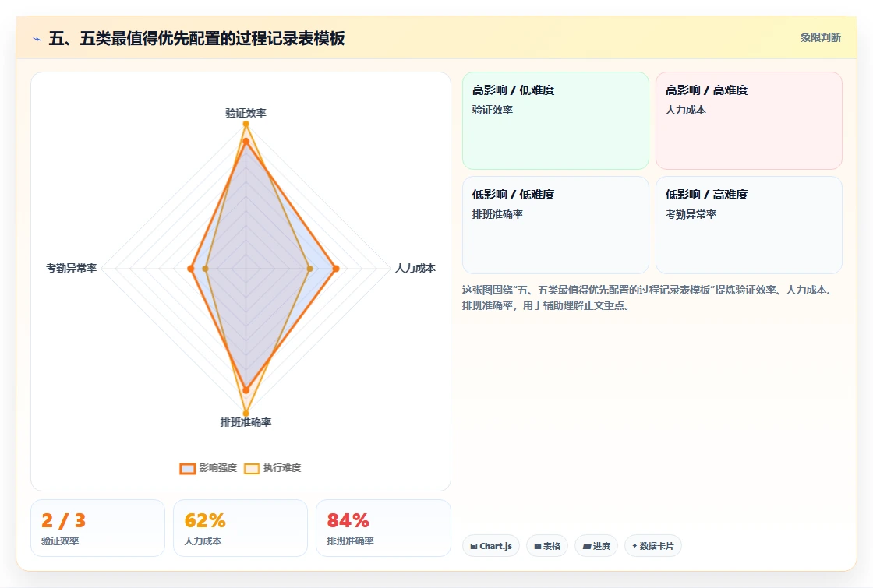Viewport: 873px width, 588px height.
Task: Click the 2 / 3 验证效率 stat card
Action: click(97, 528)
